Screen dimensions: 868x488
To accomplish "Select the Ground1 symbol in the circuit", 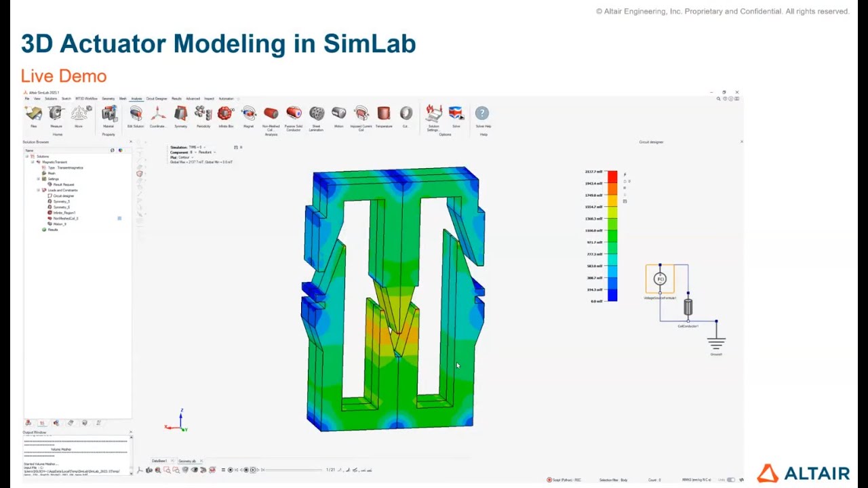I will click(x=717, y=343).
